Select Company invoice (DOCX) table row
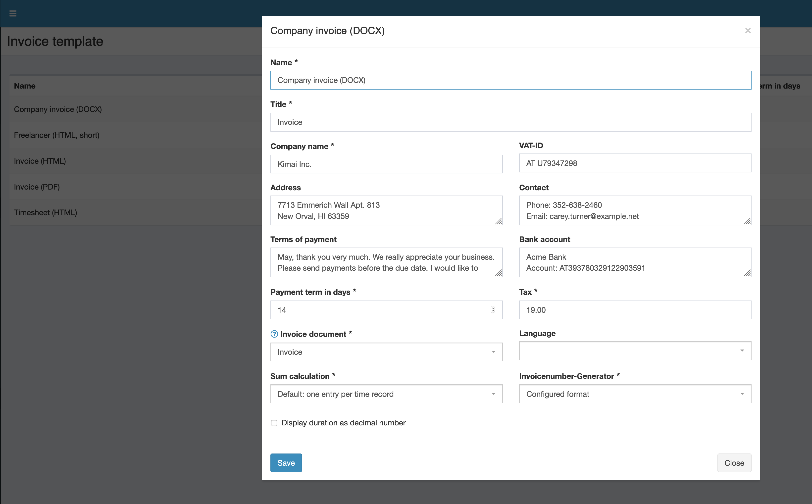 coord(136,109)
